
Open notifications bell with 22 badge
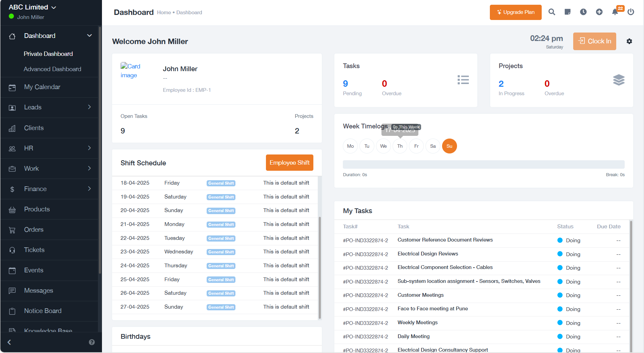coord(615,12)
